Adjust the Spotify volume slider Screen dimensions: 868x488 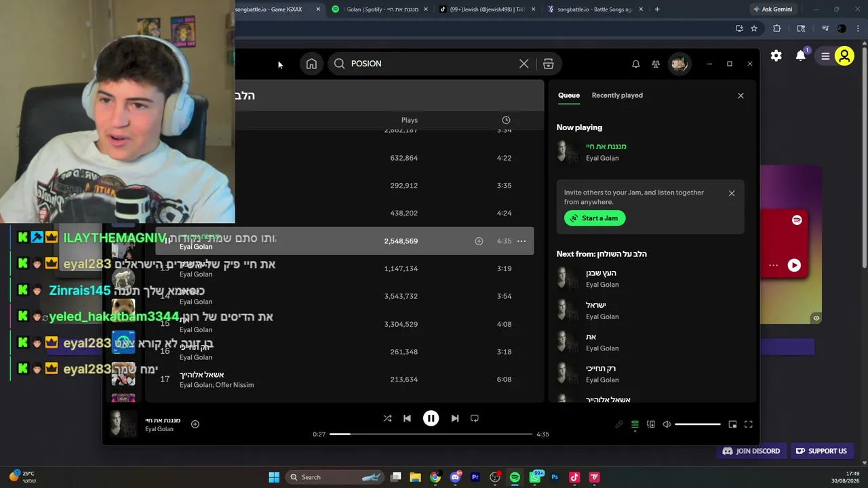698,424
